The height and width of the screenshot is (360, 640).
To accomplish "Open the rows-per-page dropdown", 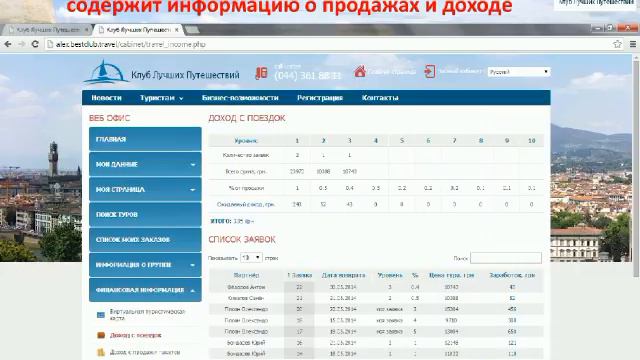I will tap(251, 258).
